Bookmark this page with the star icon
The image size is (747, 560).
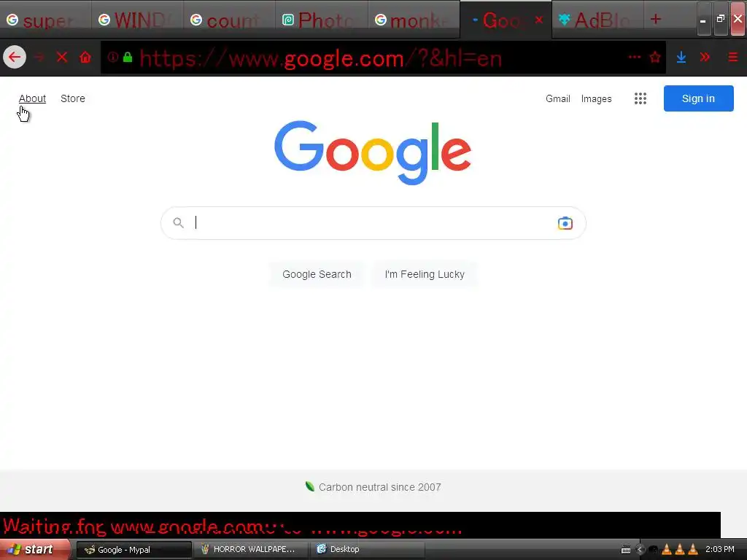(x=655, y=58)
